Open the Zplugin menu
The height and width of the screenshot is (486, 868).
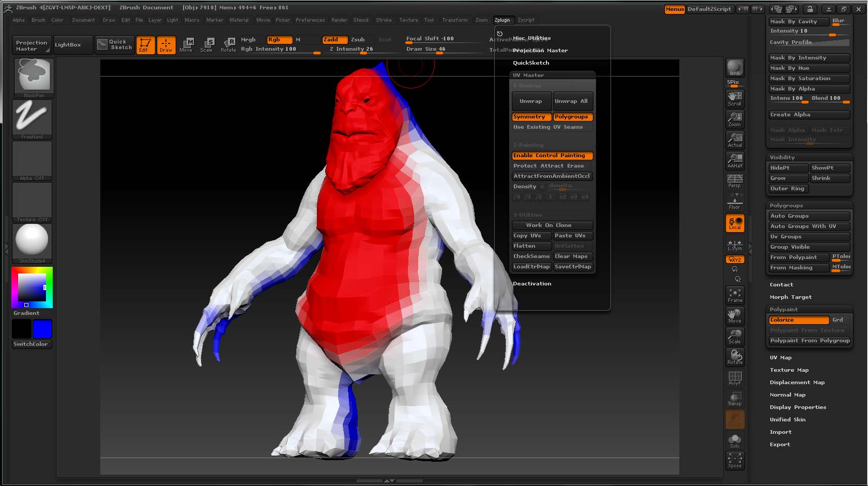point(502,20)
